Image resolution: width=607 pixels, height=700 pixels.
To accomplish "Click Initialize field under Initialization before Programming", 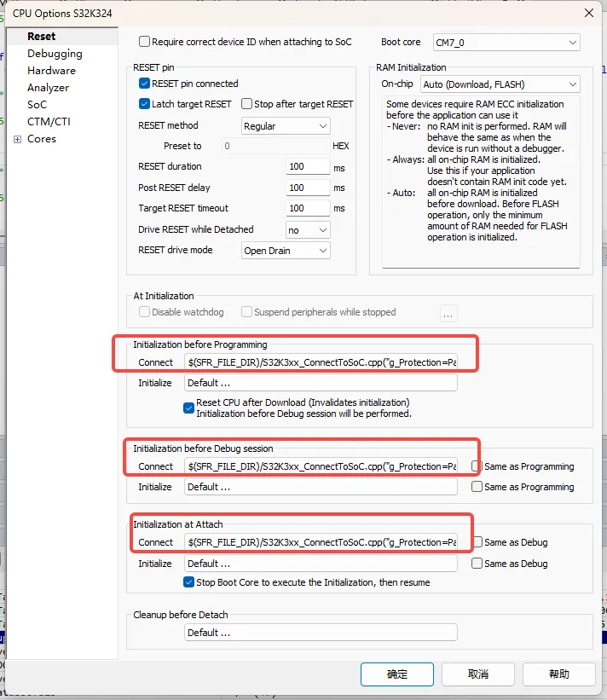I will [x=321, y=383].
